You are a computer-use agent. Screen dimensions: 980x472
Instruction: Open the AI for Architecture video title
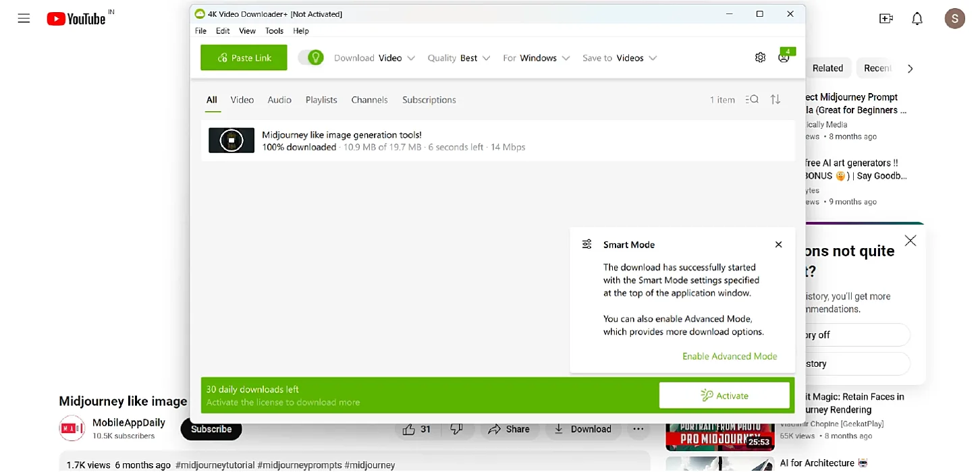click(x=823, y=463)
